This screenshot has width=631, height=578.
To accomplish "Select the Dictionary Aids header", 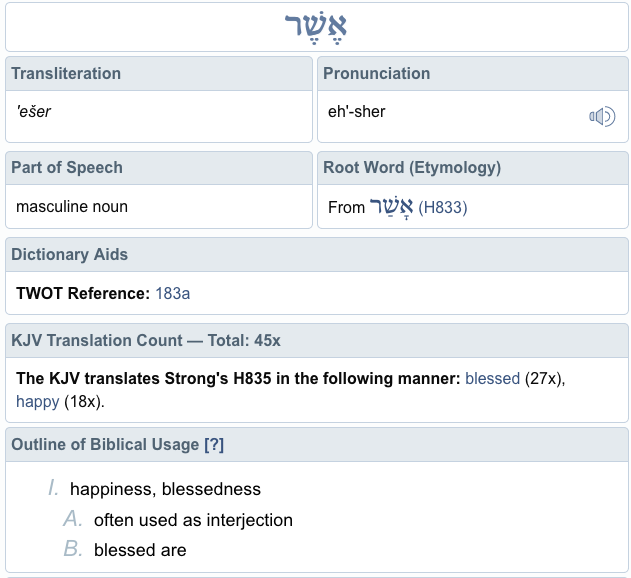I will point(70,255).
